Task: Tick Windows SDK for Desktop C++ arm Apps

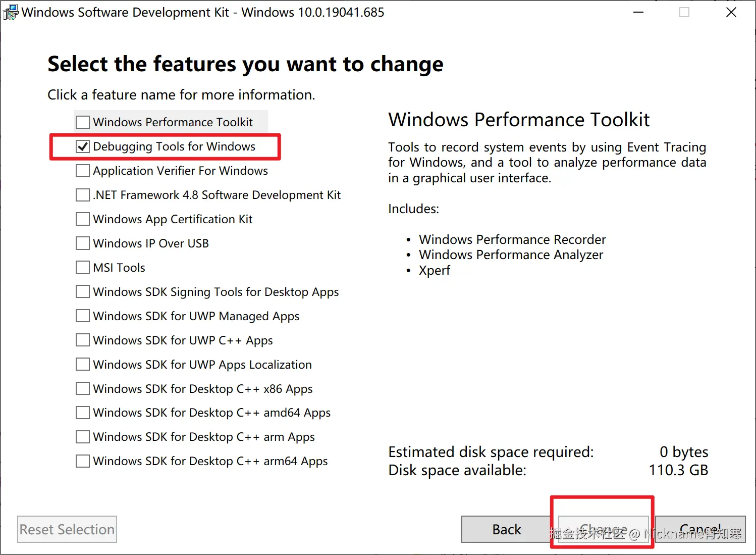Action: [x=83, y=437]
